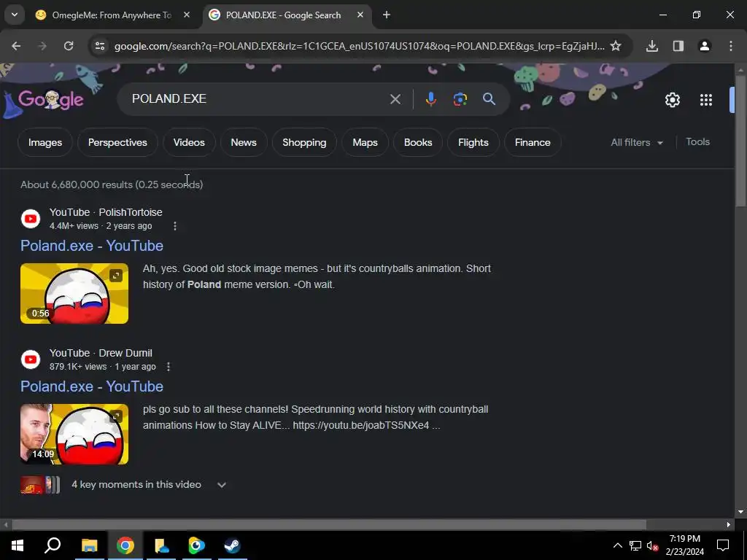Open the Chrome profile icon
This screenshot has width=747, height=560.
point(705,46)
